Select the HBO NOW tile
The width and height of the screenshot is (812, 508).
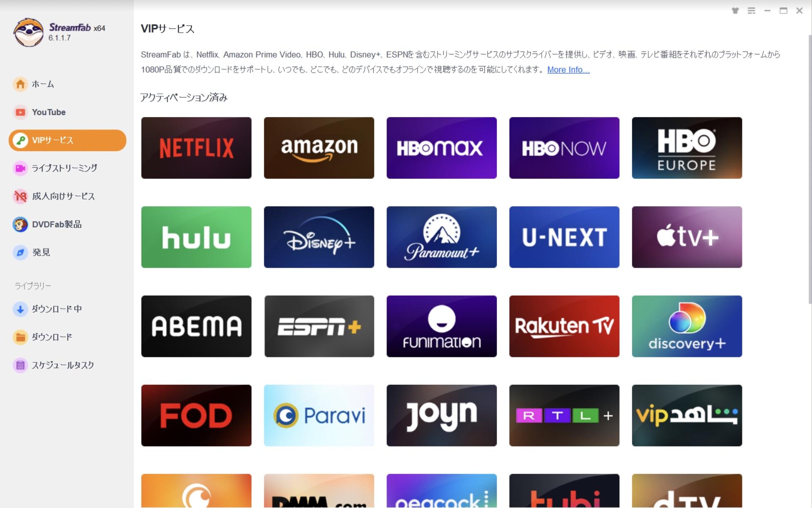click(x=564, y=148)
